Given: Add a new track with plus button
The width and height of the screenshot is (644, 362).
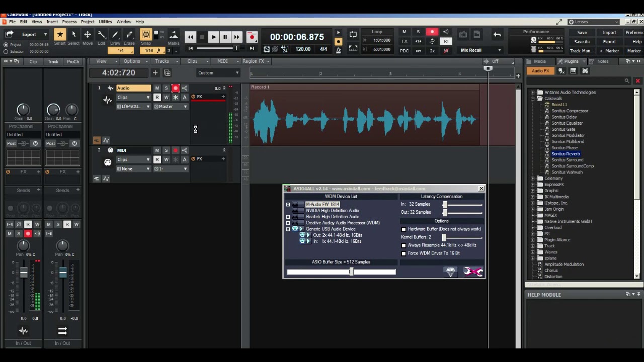Looking at the screenshot, I should (155, 73).
